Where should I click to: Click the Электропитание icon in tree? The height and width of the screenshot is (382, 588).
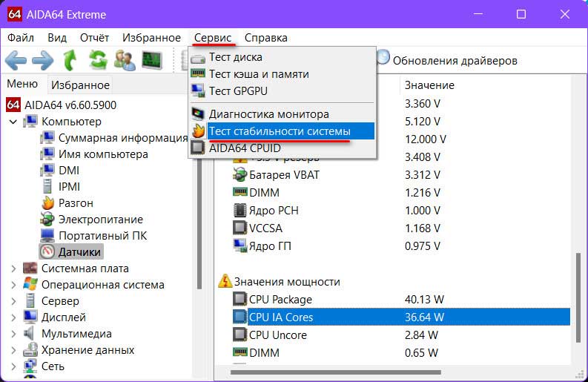pyautogui.click(x=48, y=219)
